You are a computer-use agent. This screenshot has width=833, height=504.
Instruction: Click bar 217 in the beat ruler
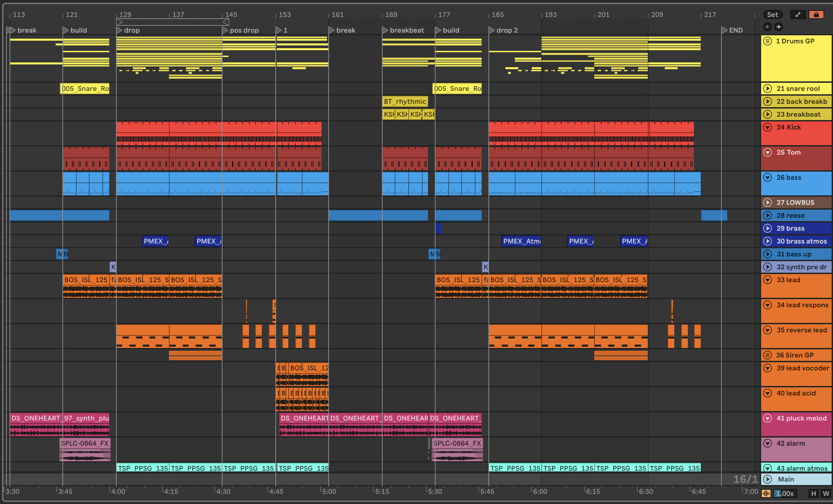(710, 15)
